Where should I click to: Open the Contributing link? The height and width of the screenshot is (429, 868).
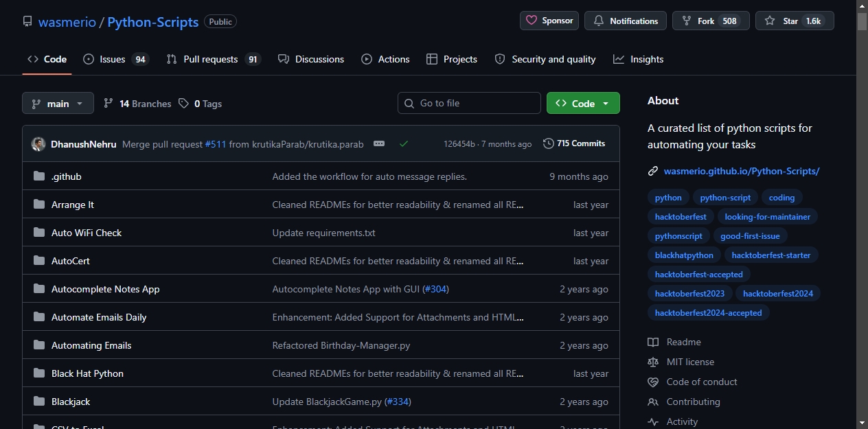[684, 402]
